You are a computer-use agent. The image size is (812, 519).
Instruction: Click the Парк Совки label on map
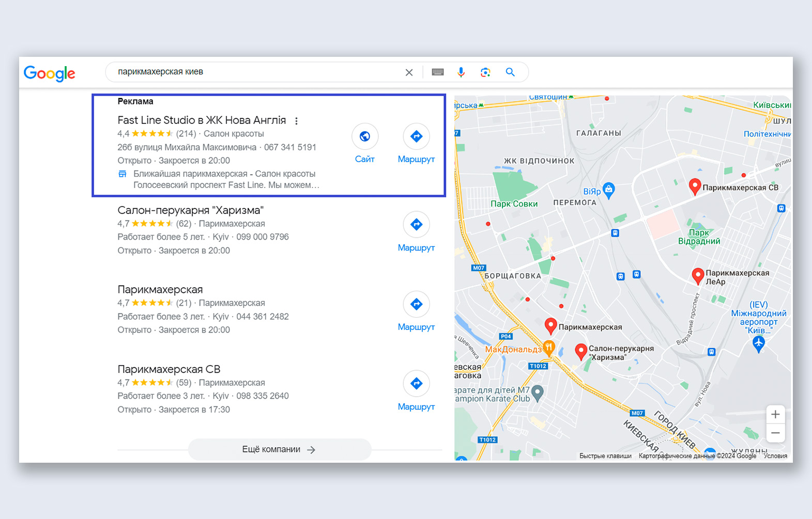click(514, 204)
